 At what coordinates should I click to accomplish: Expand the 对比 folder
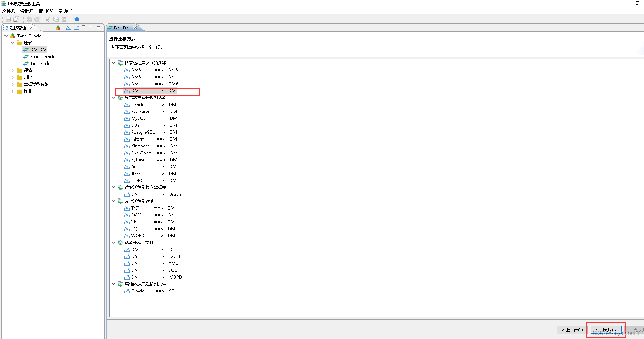[x=13, y=77]
